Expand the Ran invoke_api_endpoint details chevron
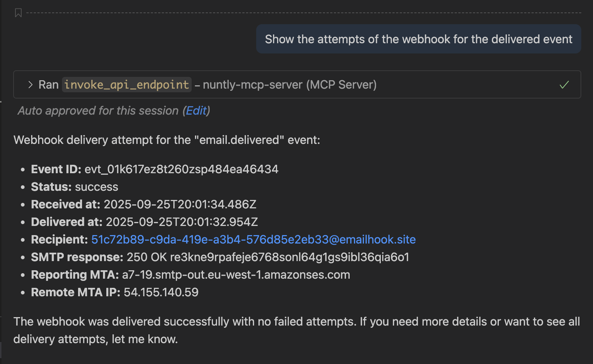This screenshot has height=364, width=593. (x=30, y=85)
